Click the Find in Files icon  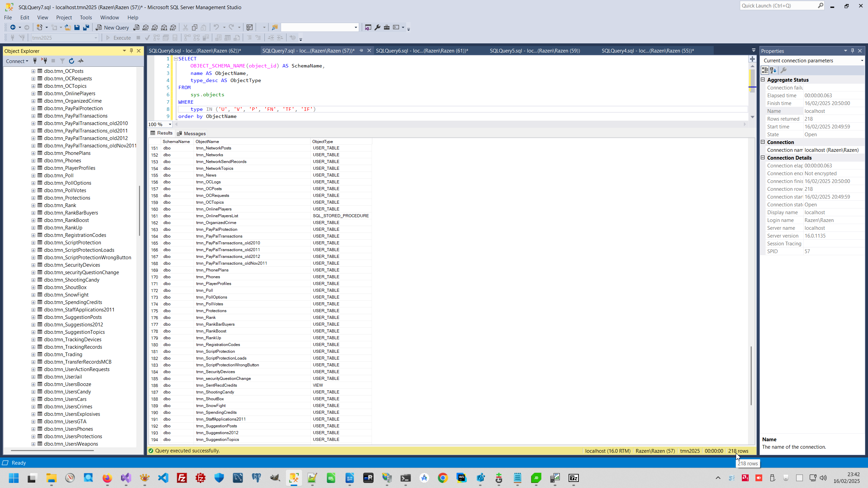(x=275, y=27)
